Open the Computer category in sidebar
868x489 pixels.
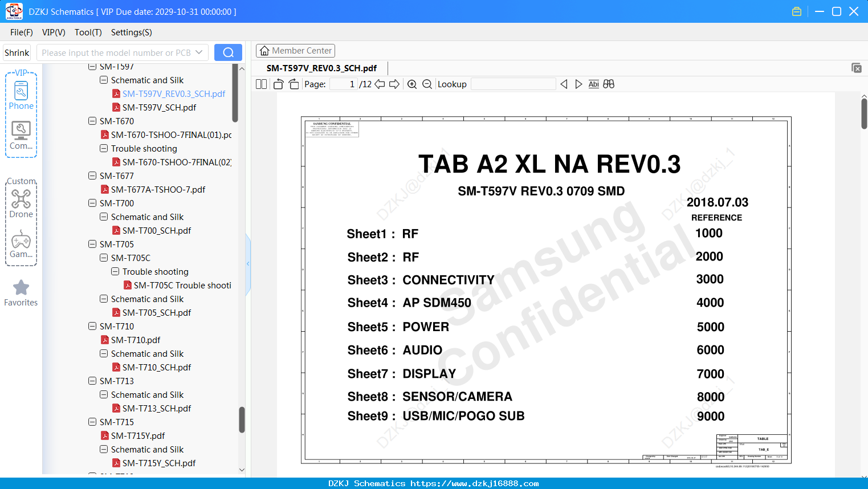[x=21, y=136]
